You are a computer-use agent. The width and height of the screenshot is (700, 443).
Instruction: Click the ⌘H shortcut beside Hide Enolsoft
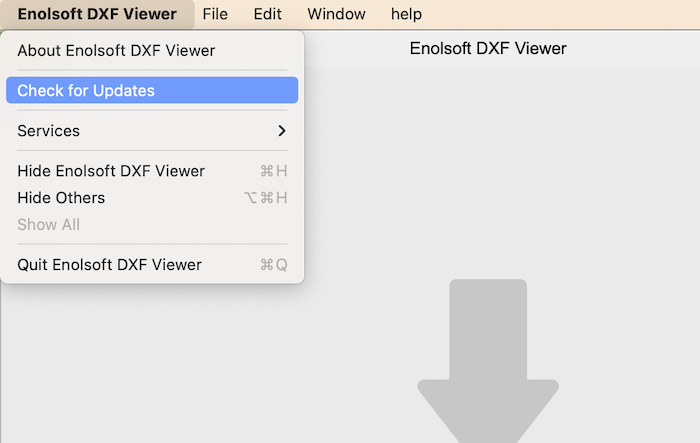(273, 171)
